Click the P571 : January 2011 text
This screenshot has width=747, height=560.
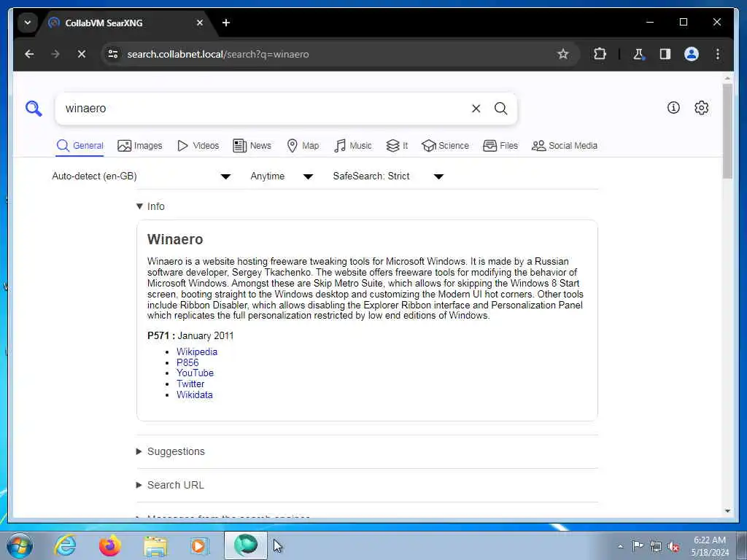coord(190,335)
